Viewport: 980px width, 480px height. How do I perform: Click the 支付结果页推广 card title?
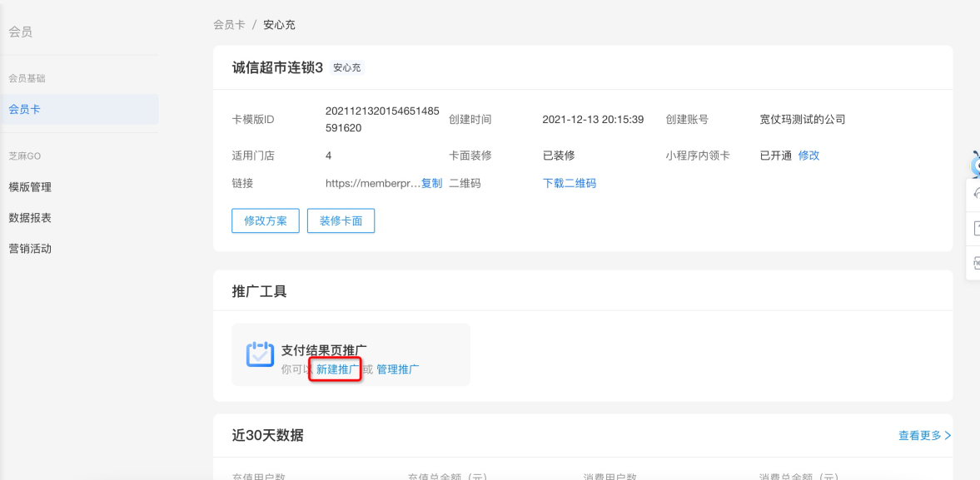pyautogui.click(x=325, y=350)
